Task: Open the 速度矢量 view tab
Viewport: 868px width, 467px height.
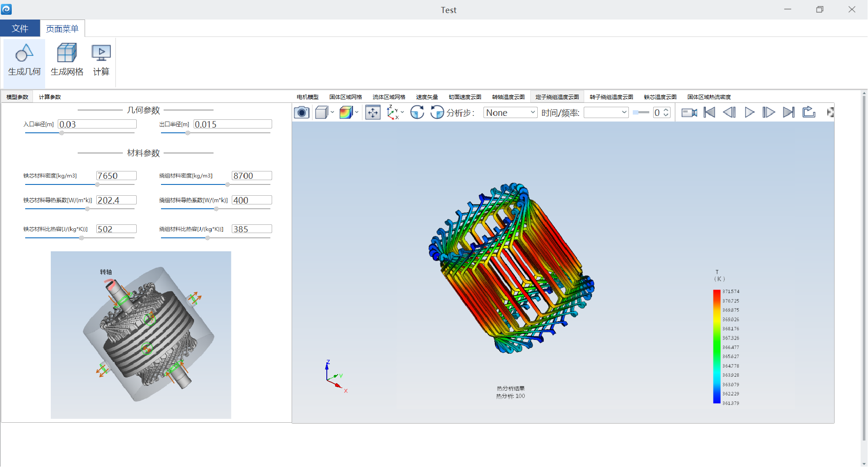Action: [x=427, y=97]
